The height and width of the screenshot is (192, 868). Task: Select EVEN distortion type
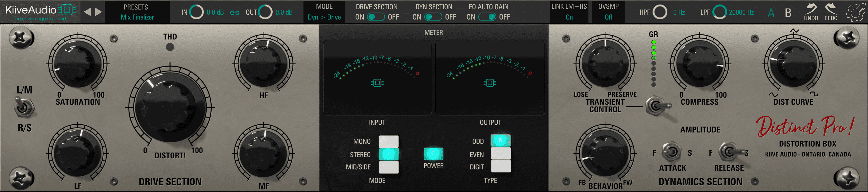click(x=501, y=154)
